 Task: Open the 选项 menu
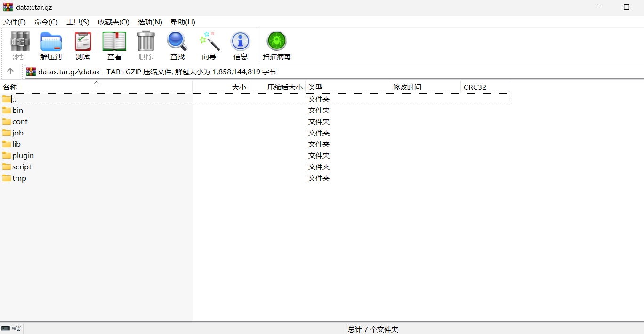tap(150, 22)
